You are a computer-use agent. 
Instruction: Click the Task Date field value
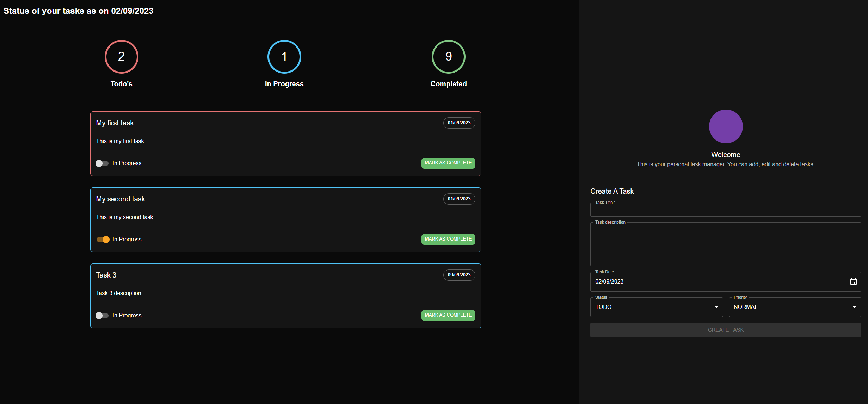point(609,282)
